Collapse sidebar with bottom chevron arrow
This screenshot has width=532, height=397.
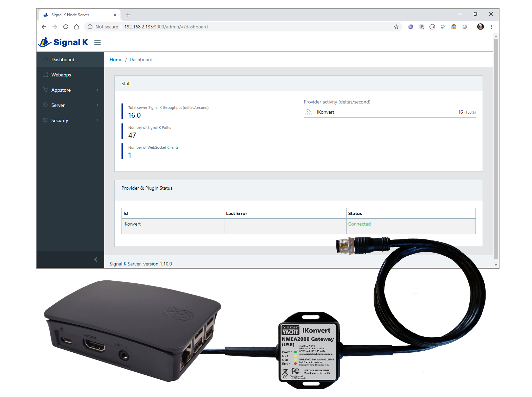coord(96,259)
